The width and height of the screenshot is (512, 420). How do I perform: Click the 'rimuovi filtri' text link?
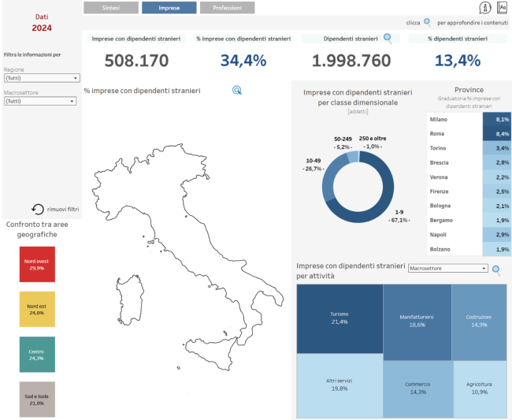pos(63,210)
